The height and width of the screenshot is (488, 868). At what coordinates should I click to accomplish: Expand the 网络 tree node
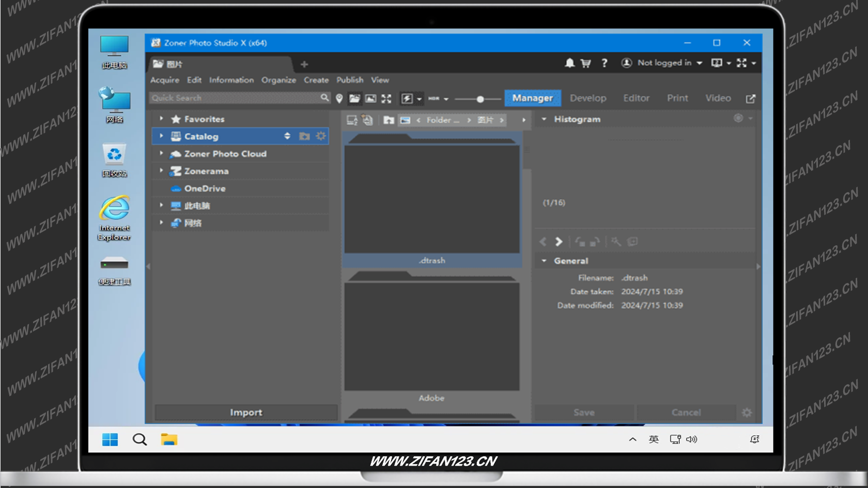[x=161, y=223]
